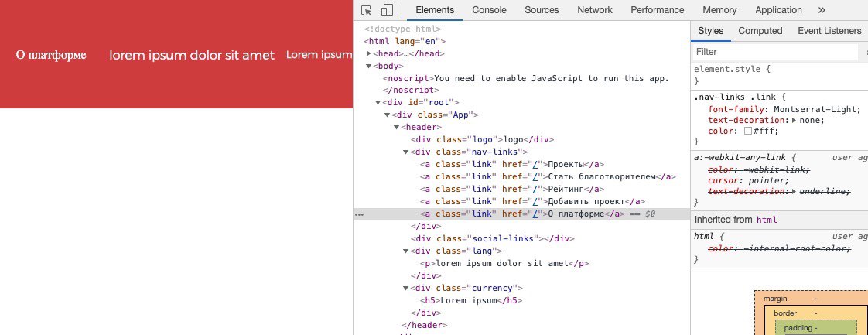
Task: Expand the text-decoration none shorthand triangle
Action: click(x=795, y=120)
